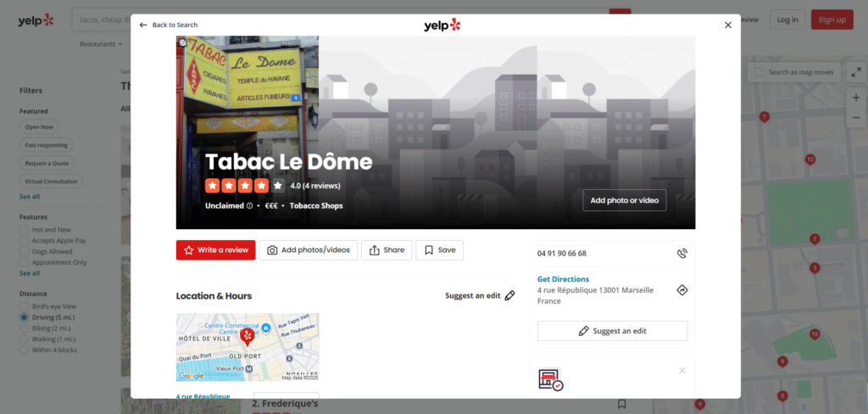The height and width of the screenshot is (414, 868).
Task: Click the Yelp logo in background page header
Action: pyautogui.click(x=36, y=20)
